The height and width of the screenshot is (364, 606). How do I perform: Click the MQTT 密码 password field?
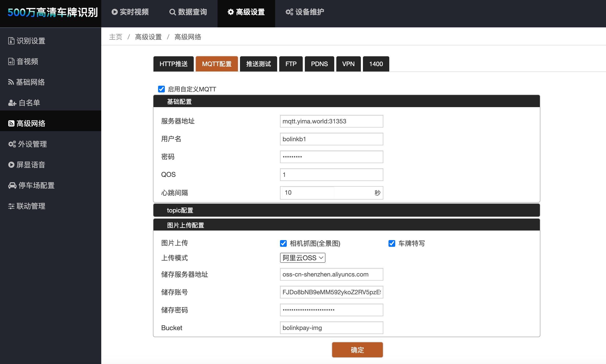pyautogui.click(x=331, y=157)
